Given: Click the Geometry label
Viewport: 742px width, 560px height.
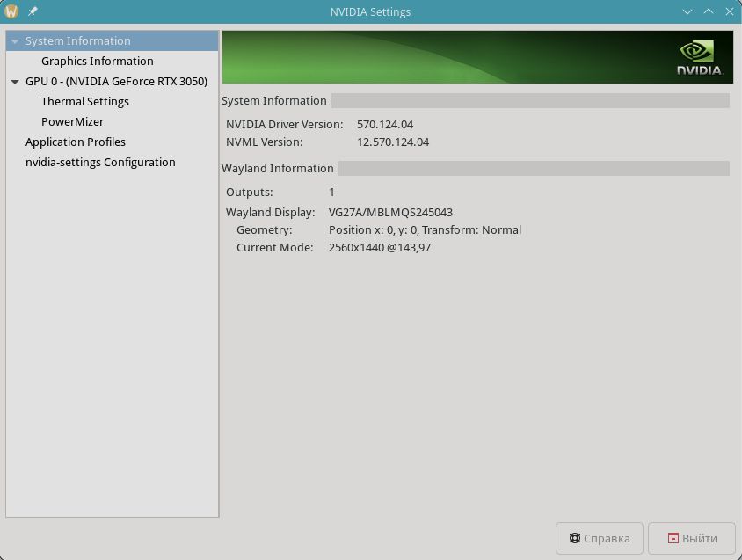Looking at the screenshot, I should [264, 230].
